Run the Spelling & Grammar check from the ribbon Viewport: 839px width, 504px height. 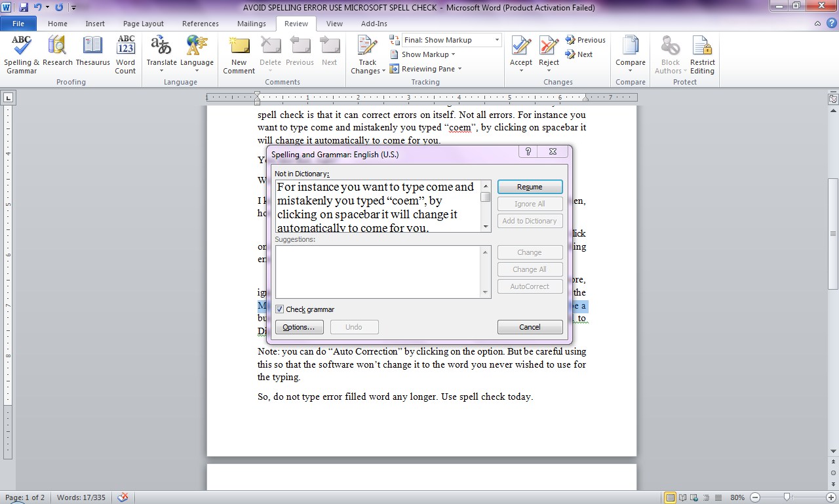coord(22,55)
